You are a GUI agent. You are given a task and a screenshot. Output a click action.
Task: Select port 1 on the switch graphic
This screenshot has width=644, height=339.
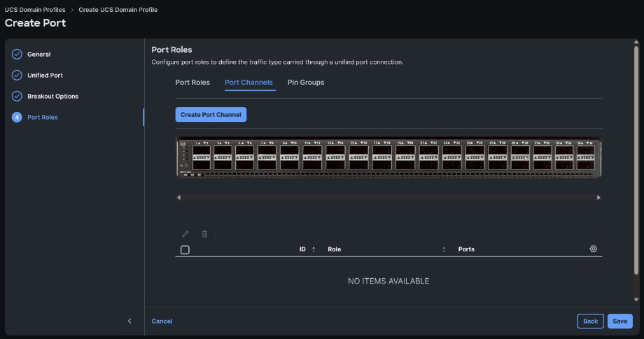click(x=202, y=150)
